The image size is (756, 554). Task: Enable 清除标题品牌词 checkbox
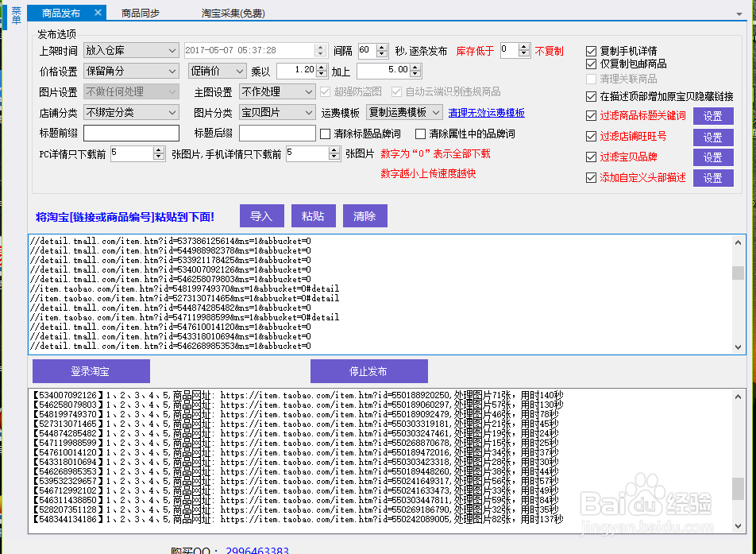(x=326, y=134)
